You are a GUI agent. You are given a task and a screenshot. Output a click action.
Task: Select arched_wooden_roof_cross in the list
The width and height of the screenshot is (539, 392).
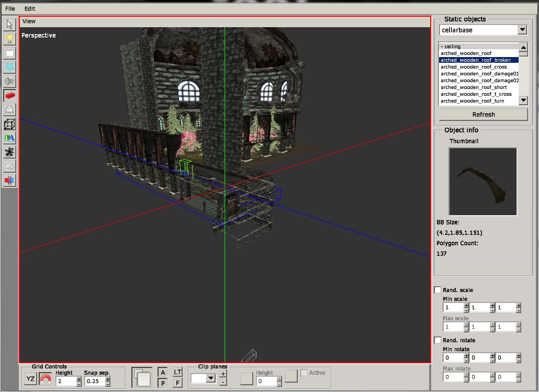pos(474,67)
